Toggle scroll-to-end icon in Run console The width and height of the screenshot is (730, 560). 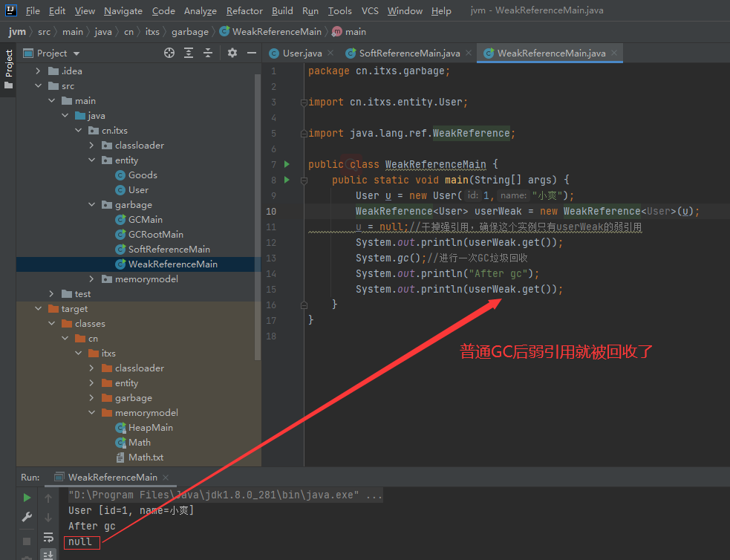[48, 554]
